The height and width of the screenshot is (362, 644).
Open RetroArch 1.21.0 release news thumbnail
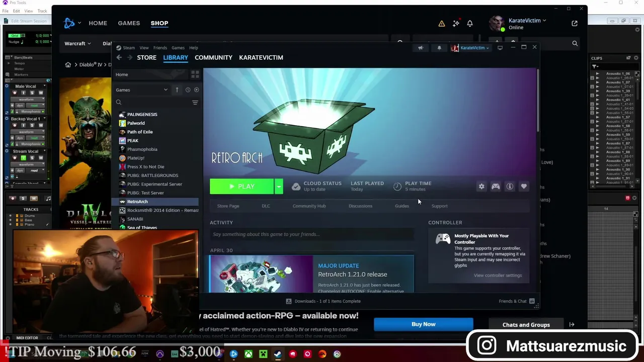click(x=261, y=274)
